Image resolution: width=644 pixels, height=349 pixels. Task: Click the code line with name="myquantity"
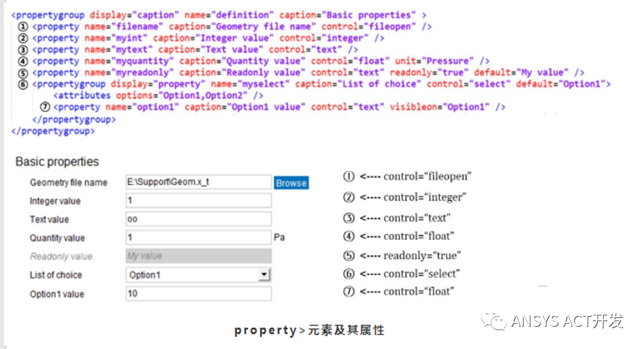pos(261,61)
